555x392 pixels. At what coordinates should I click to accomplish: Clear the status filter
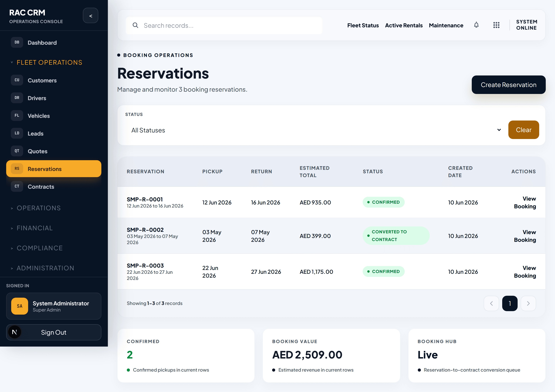pos(524,130)
